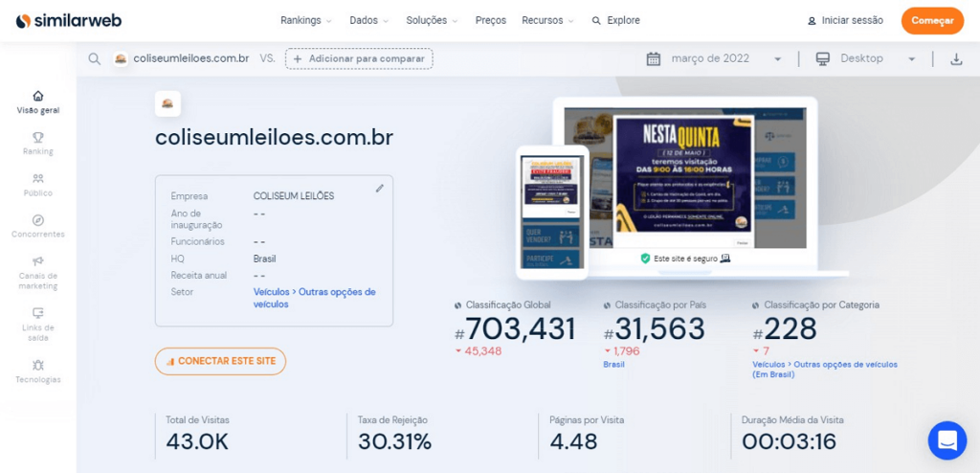Open Ranking section in sidebar
Image resolution: width=980 pixels, height=473 pixels.
38,144
